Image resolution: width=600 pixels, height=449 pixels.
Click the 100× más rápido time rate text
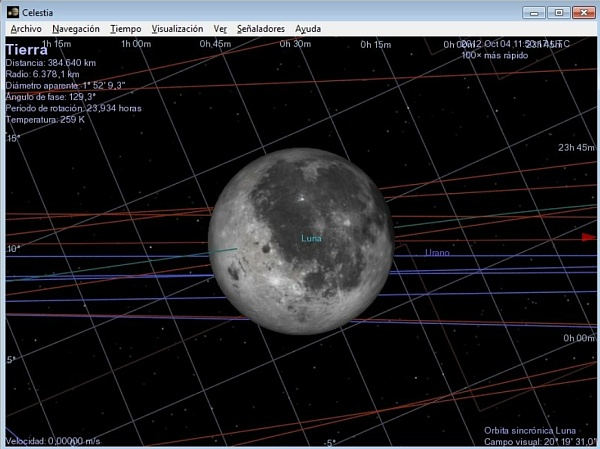tap(493, 55)
